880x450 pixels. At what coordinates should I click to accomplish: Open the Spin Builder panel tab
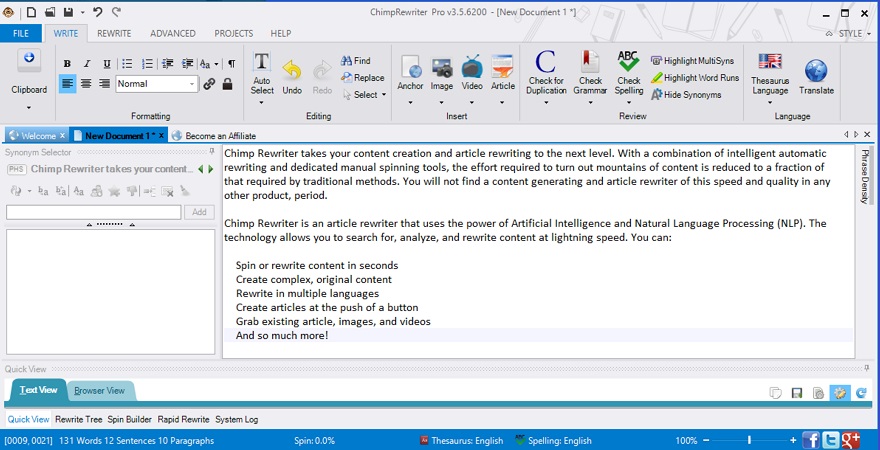click(x=130, y=419)
